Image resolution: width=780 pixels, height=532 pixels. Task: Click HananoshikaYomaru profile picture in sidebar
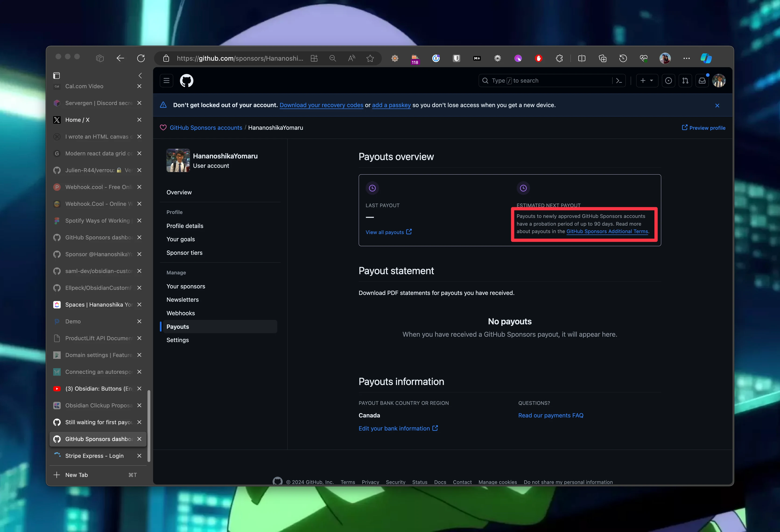(x=178, y=161)
